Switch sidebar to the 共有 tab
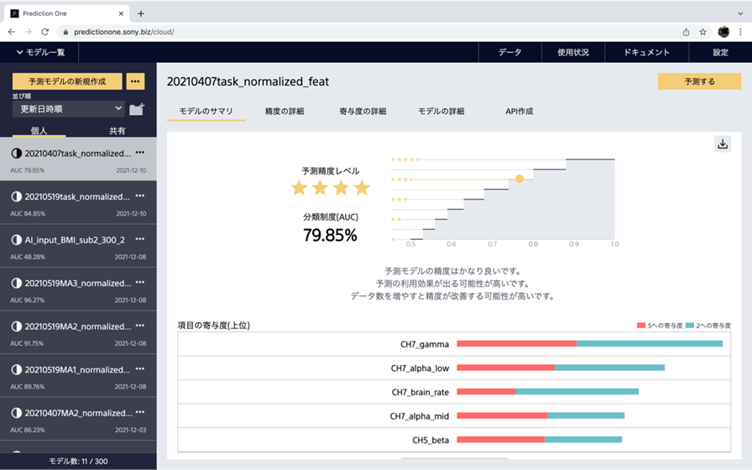The height and width of the screenshot is (470, 752). (117, 130)
